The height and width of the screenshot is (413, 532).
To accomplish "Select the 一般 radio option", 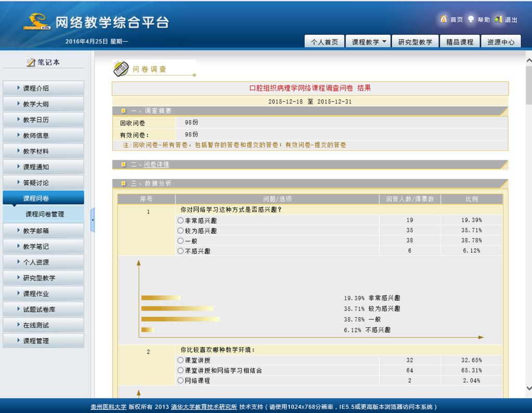I will (180, 241).
